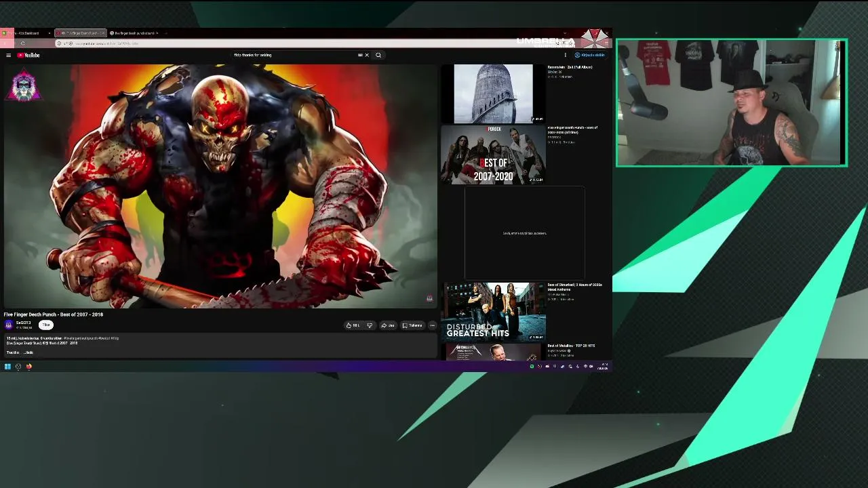Open the OBS icon on the taskbar
This screenshot has width=868, height=488.
[x=18, y=367]
